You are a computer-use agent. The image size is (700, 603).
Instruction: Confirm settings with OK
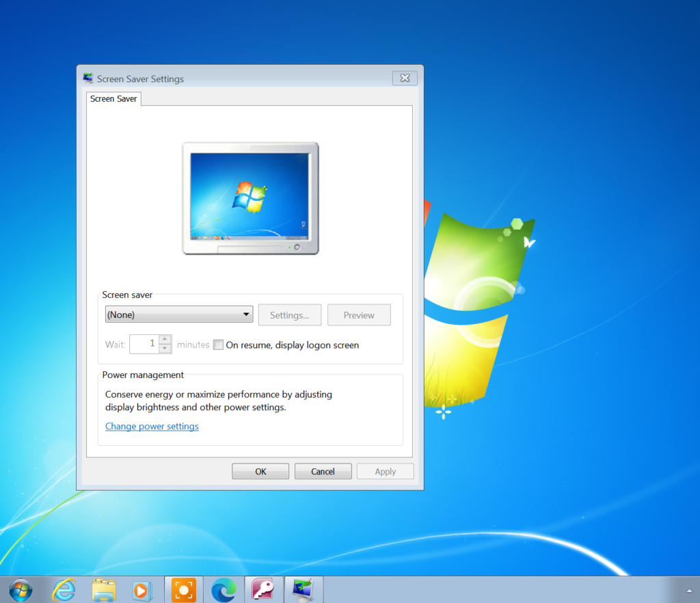coord(260,470)
